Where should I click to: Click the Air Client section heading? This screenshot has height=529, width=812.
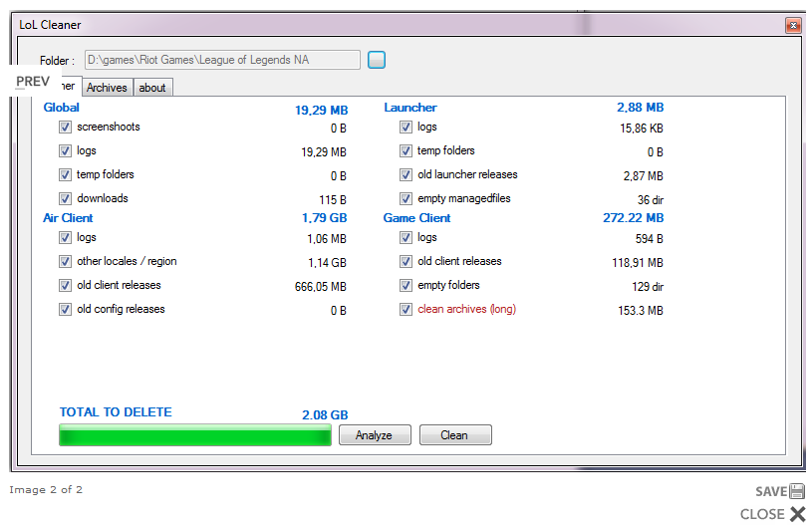(68, 218)
